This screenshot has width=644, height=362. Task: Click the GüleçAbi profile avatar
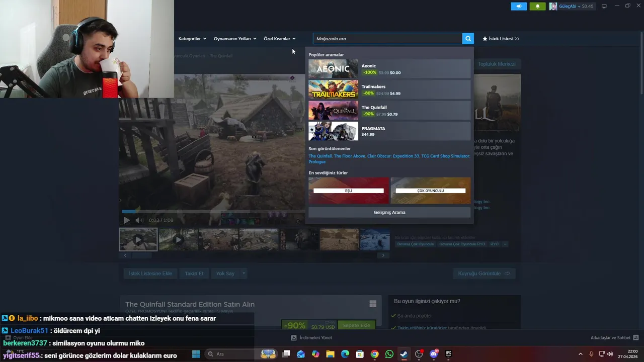(x=553, y=7)
